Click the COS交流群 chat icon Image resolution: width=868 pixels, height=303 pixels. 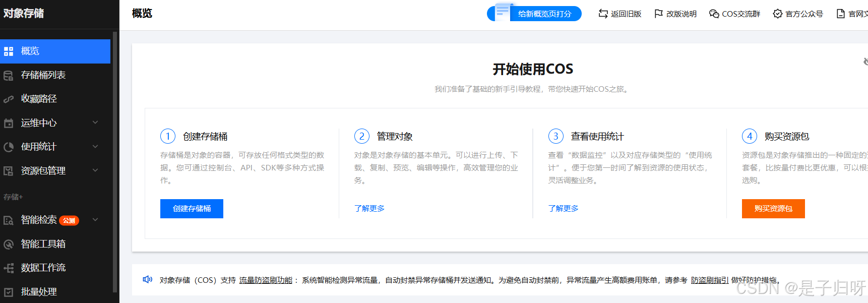pyautogui.click(x=714, y=14)
